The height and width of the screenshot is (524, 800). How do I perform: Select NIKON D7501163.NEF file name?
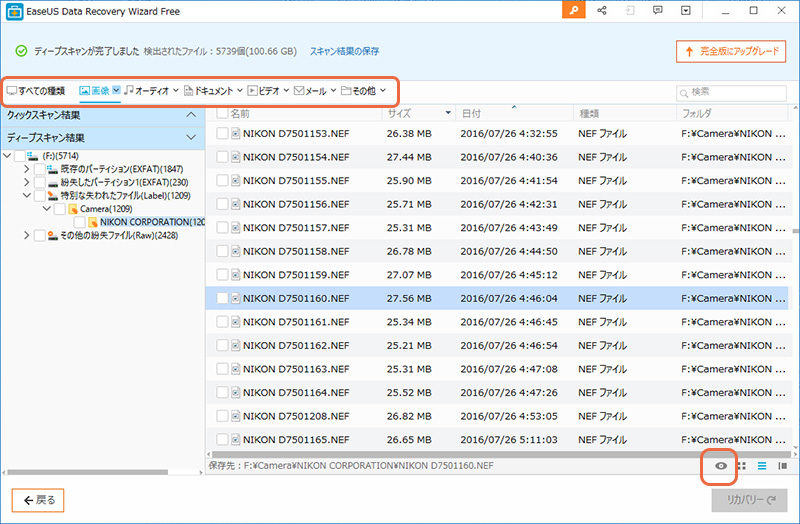point(296,369)
